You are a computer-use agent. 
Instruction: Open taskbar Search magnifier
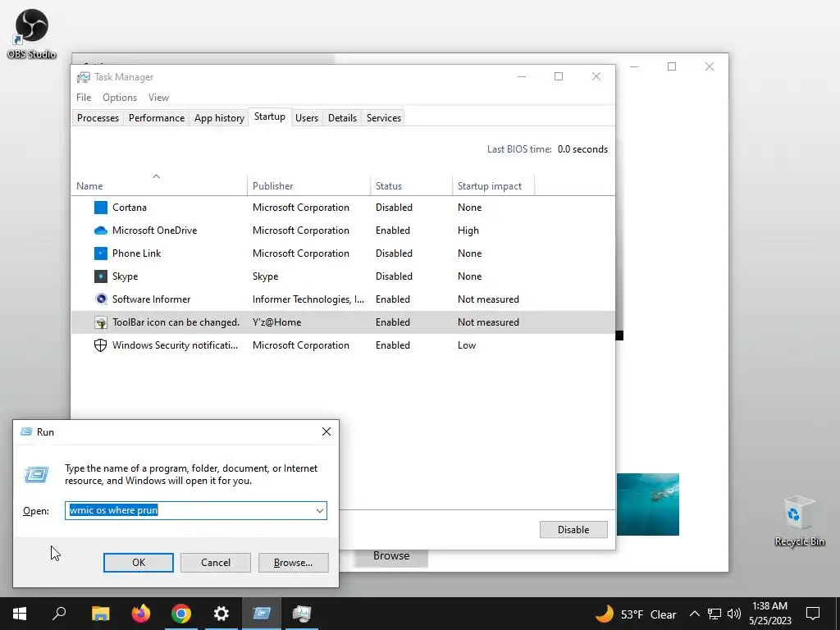(59, 614)
